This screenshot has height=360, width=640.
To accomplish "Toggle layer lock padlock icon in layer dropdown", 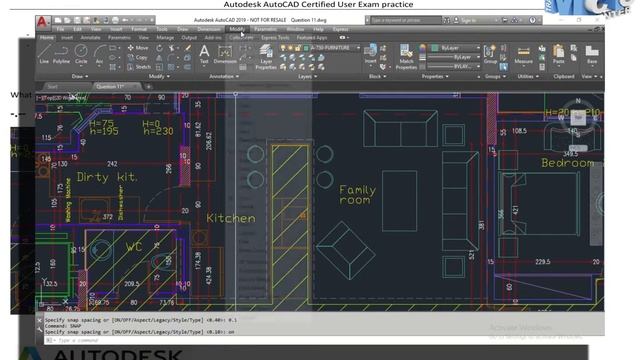I will point(298,48).
